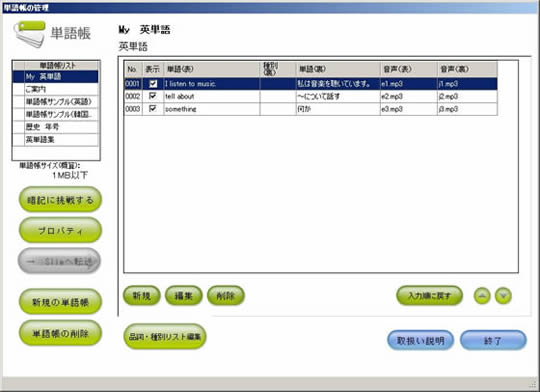
Task: Toggle the display checkbox for row 0003
Action: (x=153, y=109)
